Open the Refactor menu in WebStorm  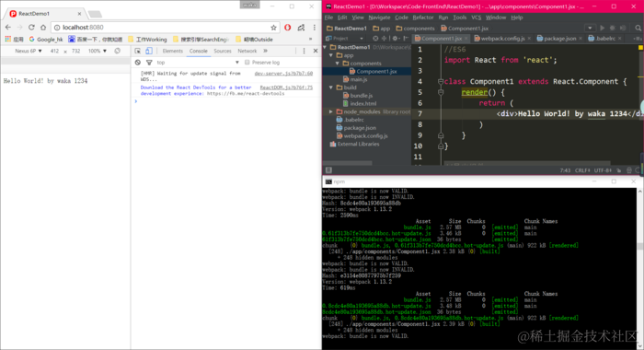click(422, 17)
